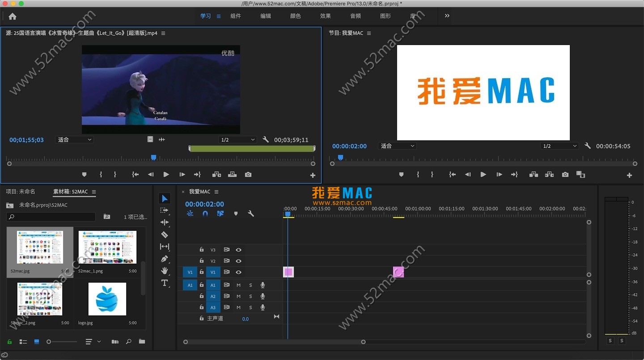This screenshot has width=644, height=360.
Task: Click source monitor playhead marker
Action: [x=153, y=158]
